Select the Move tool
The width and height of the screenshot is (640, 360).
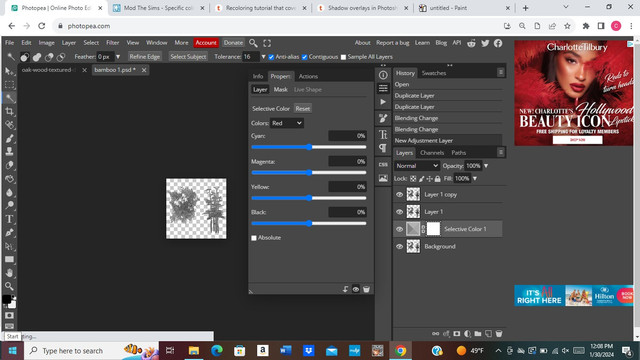(x=9, y=71)
